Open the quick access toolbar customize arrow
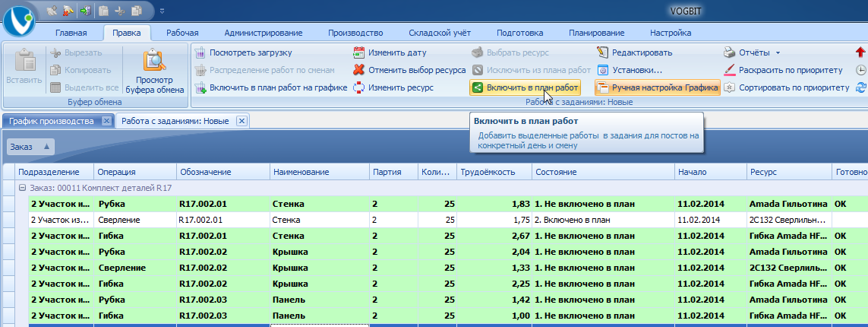 point(162,11)
